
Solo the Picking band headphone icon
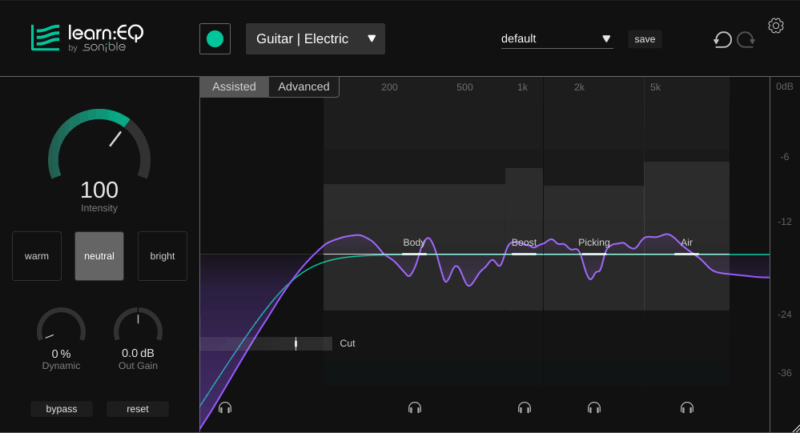click(594, 408)
